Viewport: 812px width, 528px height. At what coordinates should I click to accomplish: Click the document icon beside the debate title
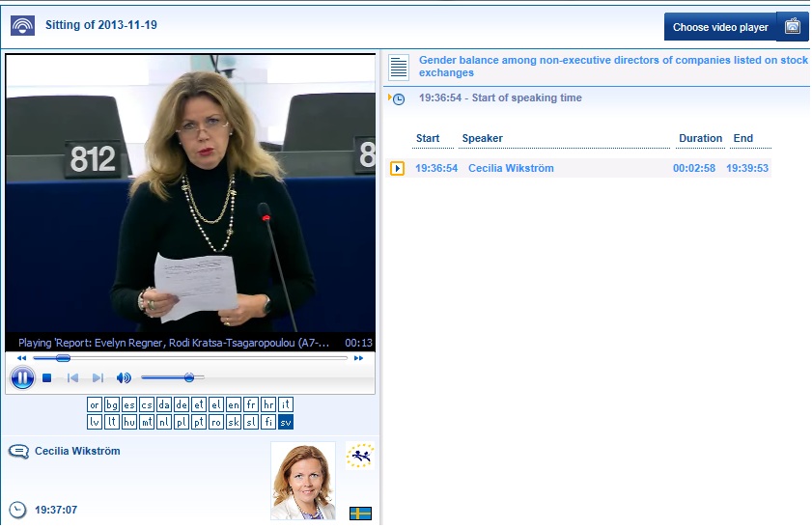(399, 68)
